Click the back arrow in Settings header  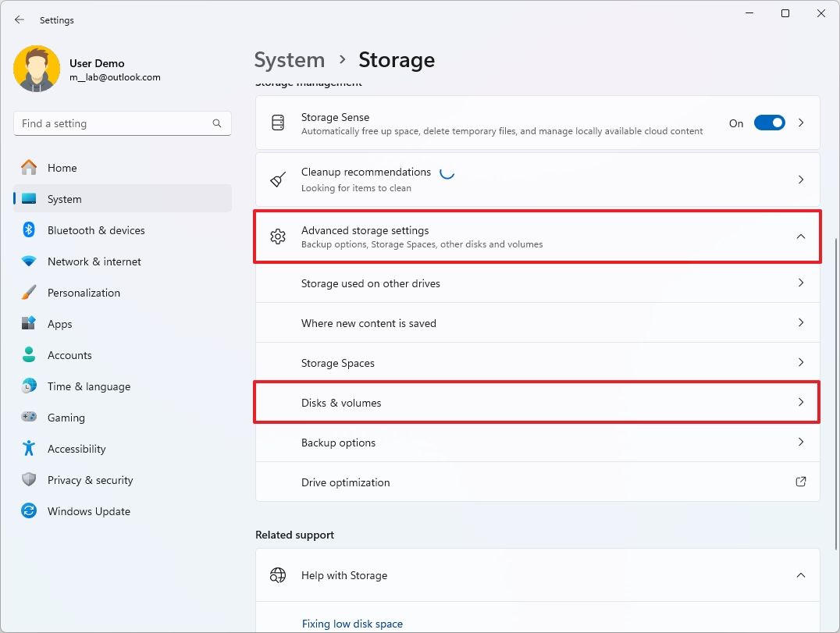20,20
